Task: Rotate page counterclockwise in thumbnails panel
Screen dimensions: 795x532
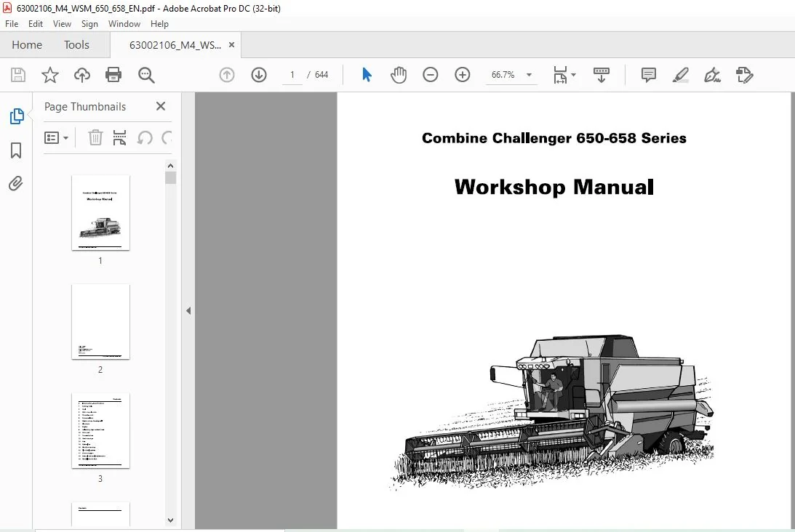Action: tap(145, 138)
